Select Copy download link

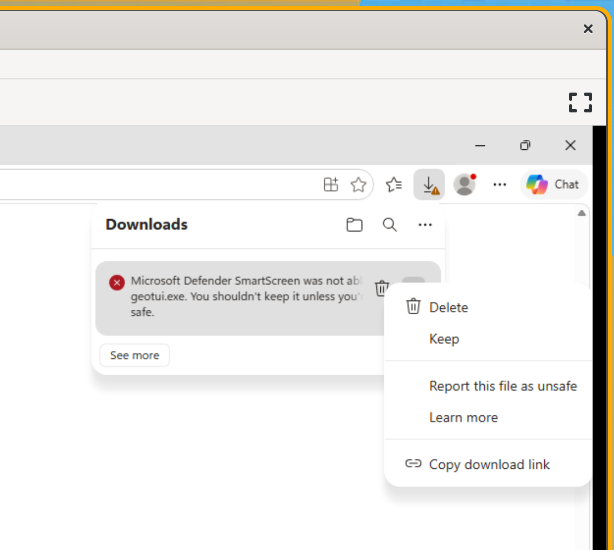pyautogui.click(x=488, y=464)
